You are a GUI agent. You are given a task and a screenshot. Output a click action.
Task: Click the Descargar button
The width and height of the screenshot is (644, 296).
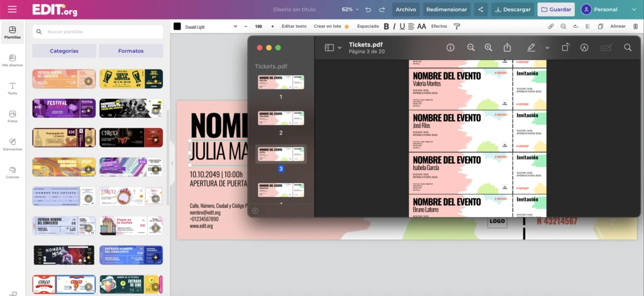pyautogui.click(x=513, y=9)
